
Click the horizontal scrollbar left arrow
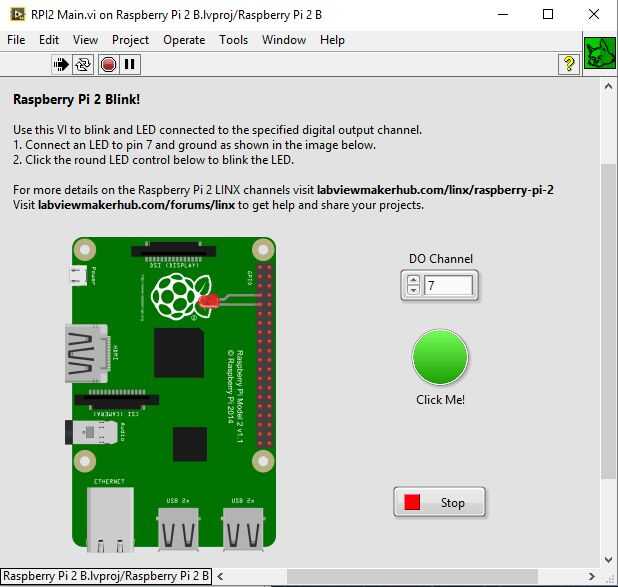click(x=220, y=576)
